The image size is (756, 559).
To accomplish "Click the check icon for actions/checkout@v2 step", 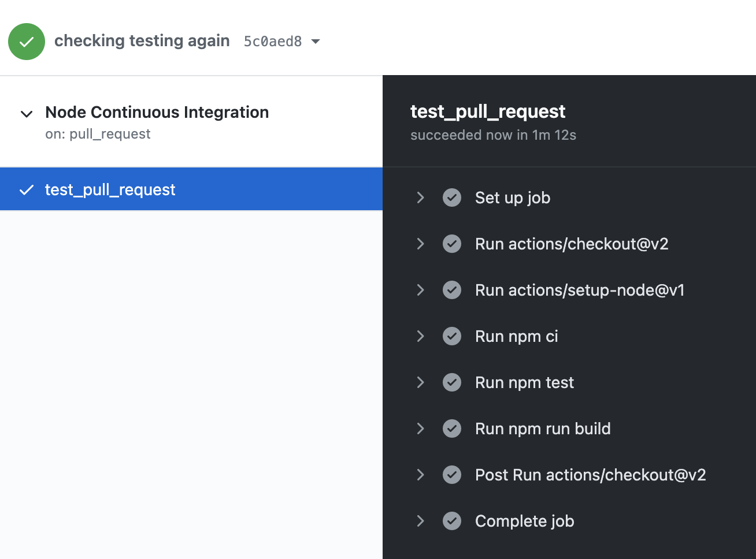I will point(452,244).
